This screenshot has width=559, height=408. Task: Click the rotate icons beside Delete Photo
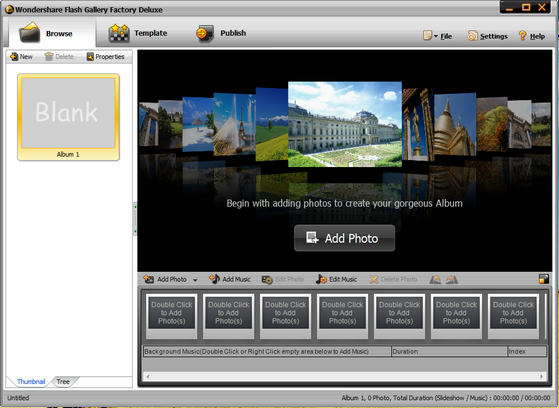pyautogui.click(x=443, y=279)
